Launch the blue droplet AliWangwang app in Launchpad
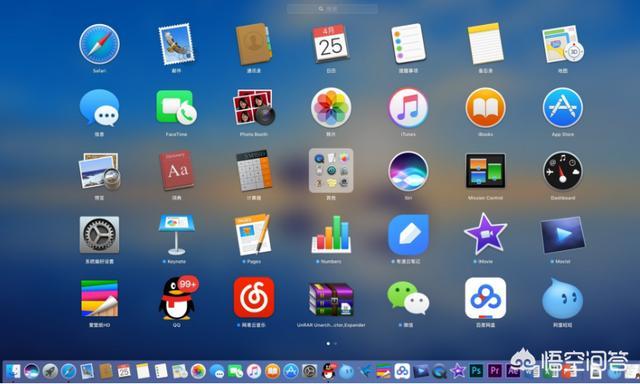640x384 pixels. click(562, 298)
